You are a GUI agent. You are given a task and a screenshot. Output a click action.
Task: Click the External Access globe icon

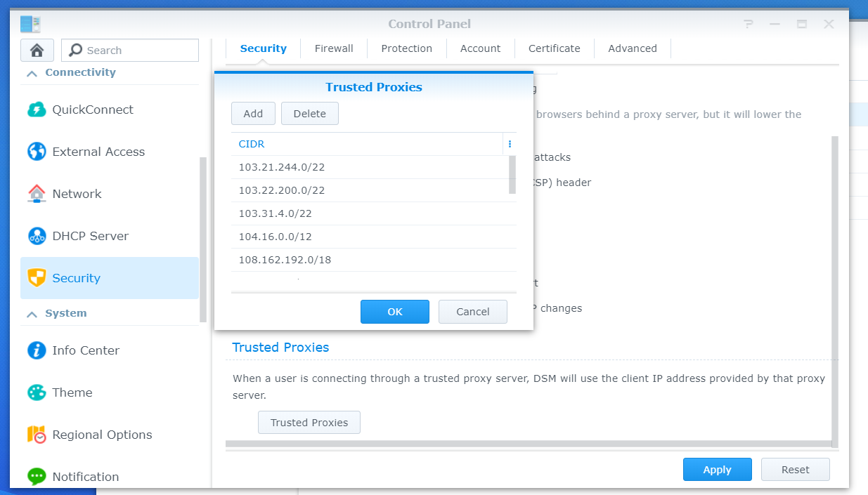click(x=37, y=152)
